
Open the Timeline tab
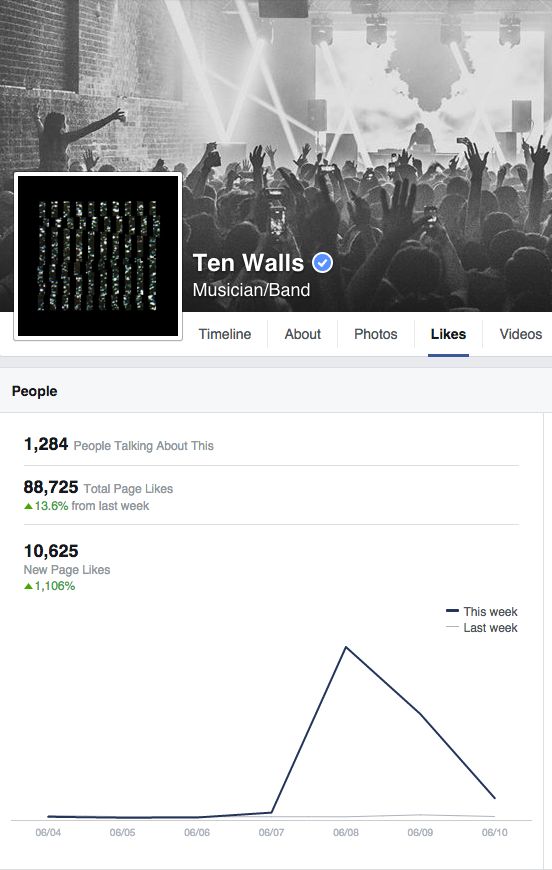pos(225,334)
